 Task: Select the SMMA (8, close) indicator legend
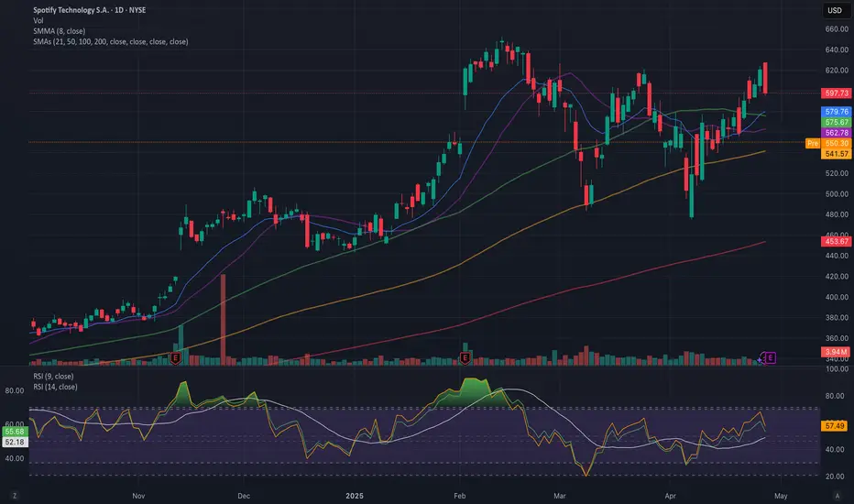pyautogui.click(x=59, y=31)
